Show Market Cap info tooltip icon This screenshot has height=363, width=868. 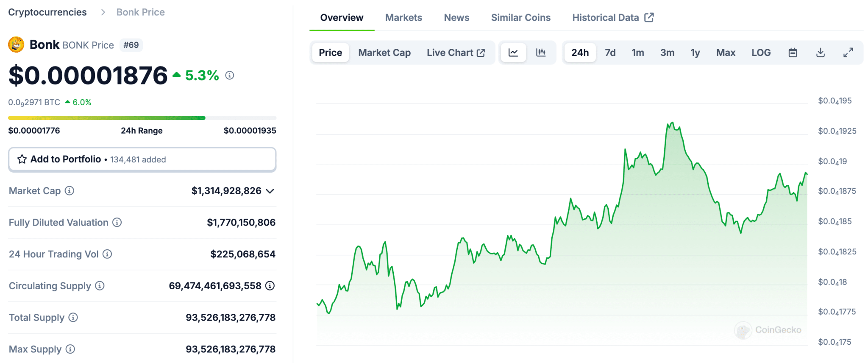70,191
